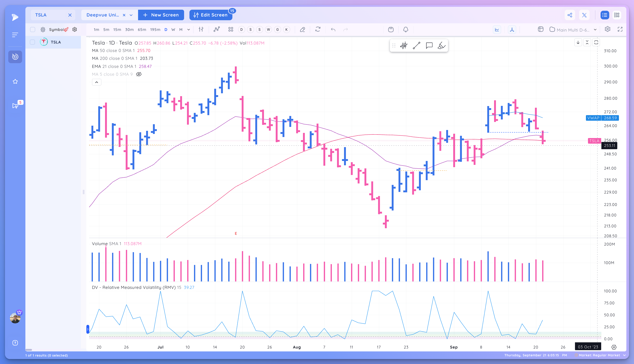Post to X via the X icon
The width and height of the screenshot is (634, 364).
(584, 15)
